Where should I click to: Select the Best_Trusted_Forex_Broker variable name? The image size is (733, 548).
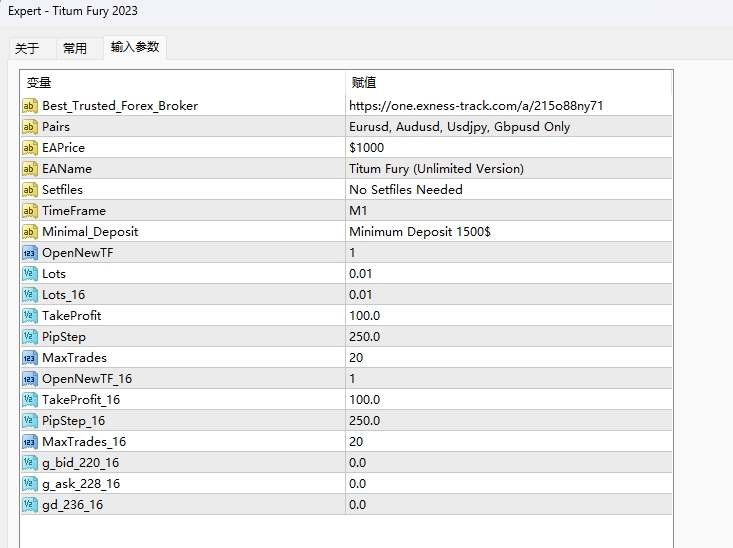tap(120, 106)
